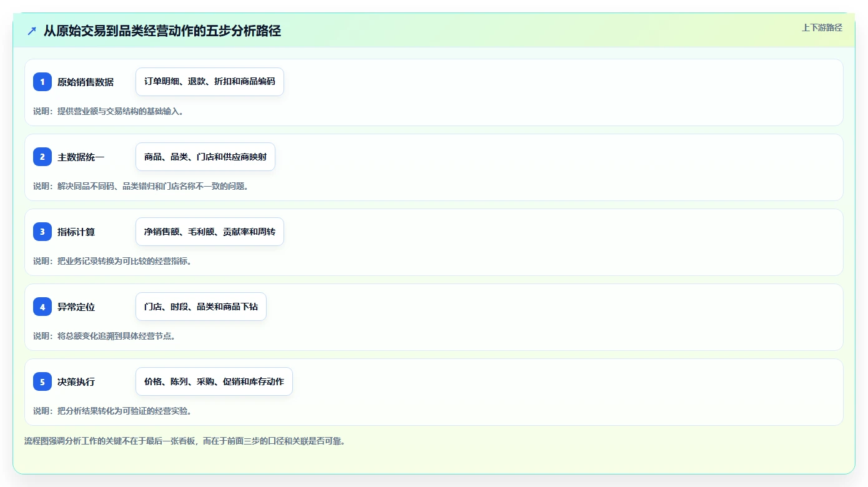Select the 商品、品类、门店和供应商映射 chip
Viewport: 868px width, 487px height.
click(205, 157)
